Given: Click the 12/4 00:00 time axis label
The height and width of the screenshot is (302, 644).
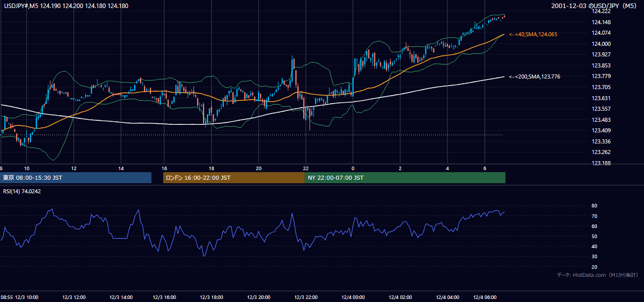Looking at the screenshot, I should tap(353, 297).
